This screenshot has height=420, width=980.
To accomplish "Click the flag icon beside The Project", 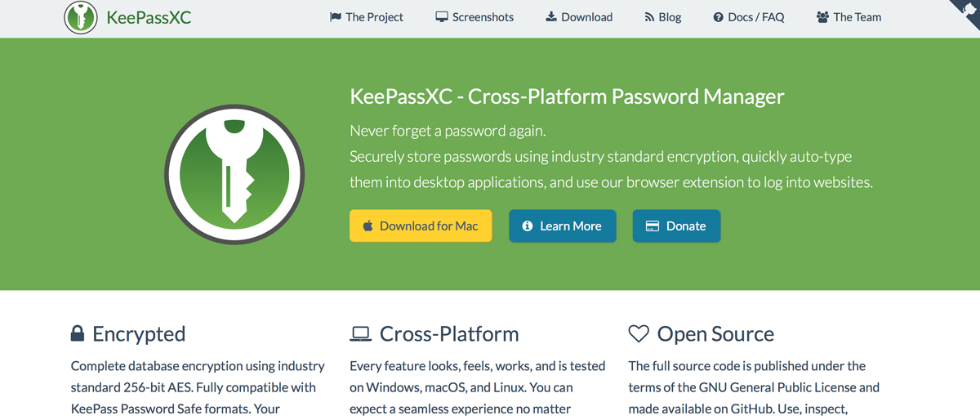I will pyautogui.click(x=335, y=16).
